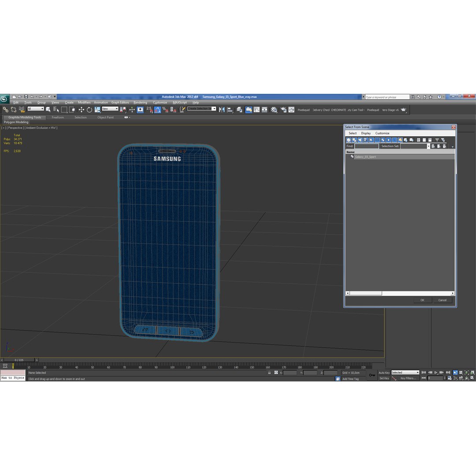Toggle the Selection Lock padlock icon
The image size is (476, 476).
point(269,372)
